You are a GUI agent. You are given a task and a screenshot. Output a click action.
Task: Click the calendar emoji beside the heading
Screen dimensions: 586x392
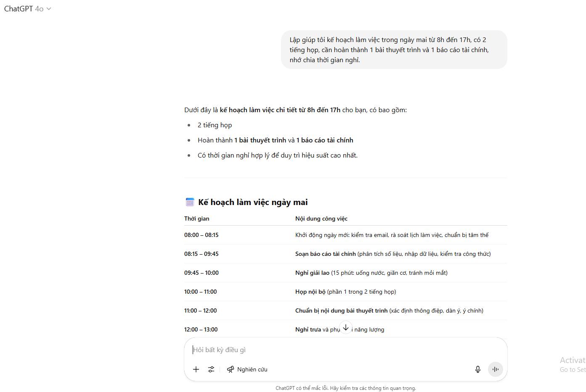tap(190, 202)
